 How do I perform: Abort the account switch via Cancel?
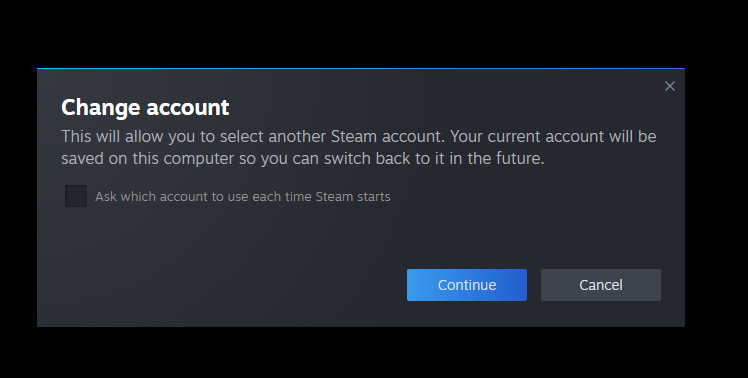click(601, 285)
